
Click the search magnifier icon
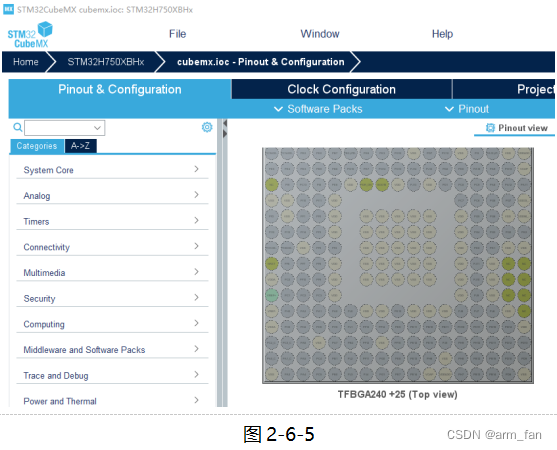pos(17,127)
